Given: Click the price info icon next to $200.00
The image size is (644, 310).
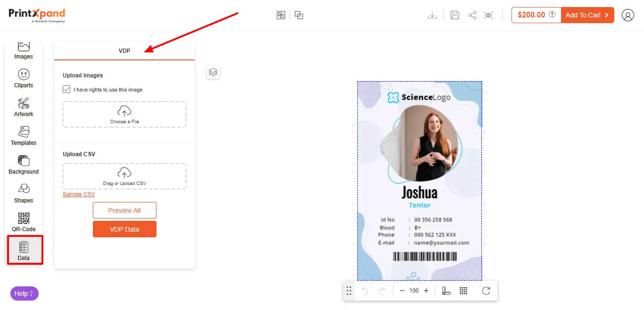Looking at the screenshot, I should pyautogui.click(x=552, y=15).
